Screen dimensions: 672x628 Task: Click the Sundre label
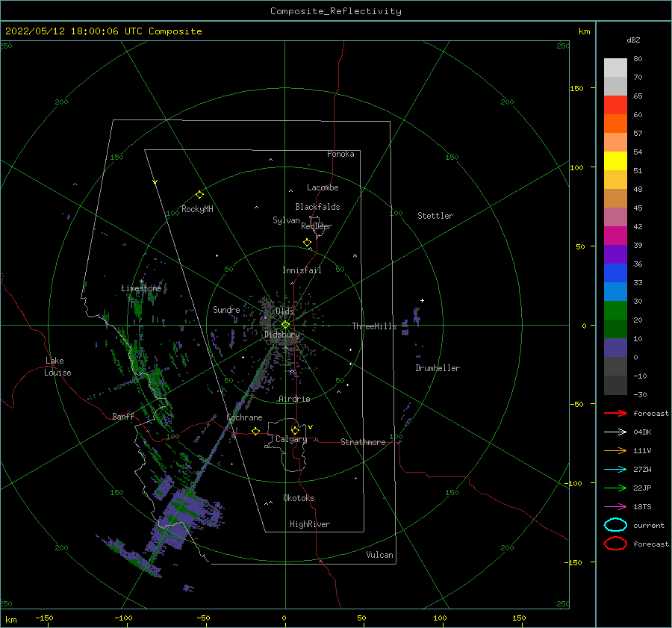click(226, 309)
